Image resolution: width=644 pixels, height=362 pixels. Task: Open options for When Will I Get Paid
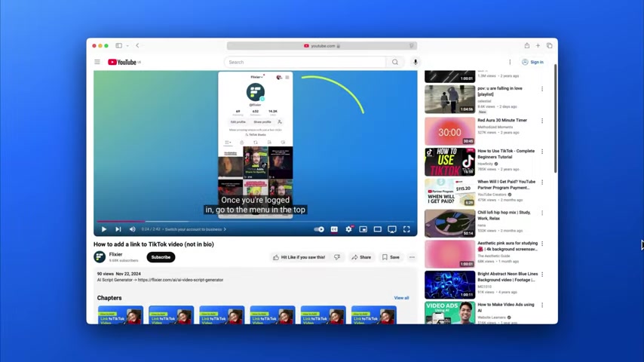[x=542, y=182]
